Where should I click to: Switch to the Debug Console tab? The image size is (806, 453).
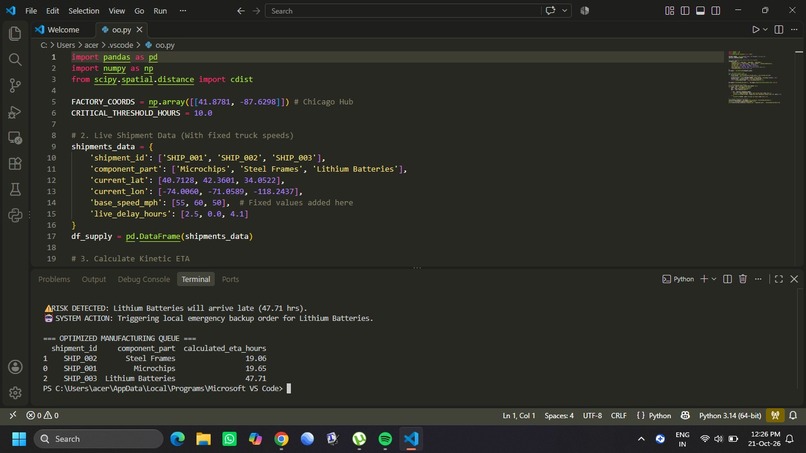point(143,279)
